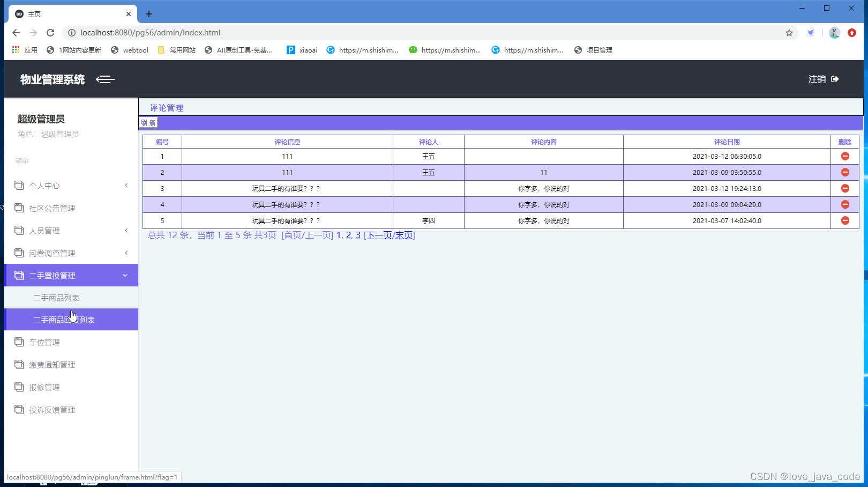Viewport: 868px width, 487px height.
Task: Open the webtool bookmark
Action: [x=130, y=50]
